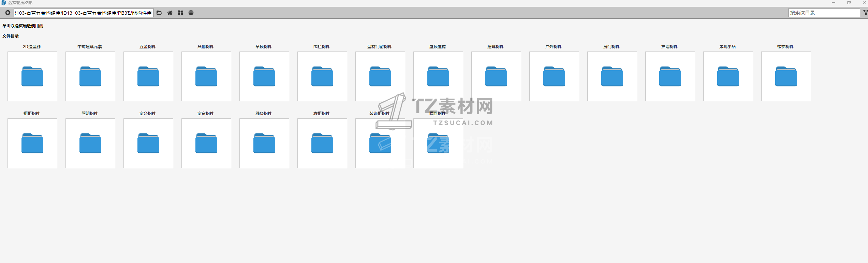Open the 吊顶构件 folder
This screenshot has width=868, height=263.
[x=264, y=76]
